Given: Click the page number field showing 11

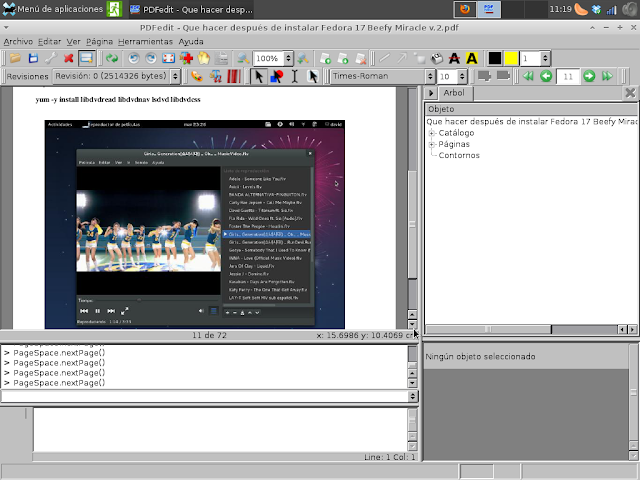Looking at the screenshot, I should (568, 76).
